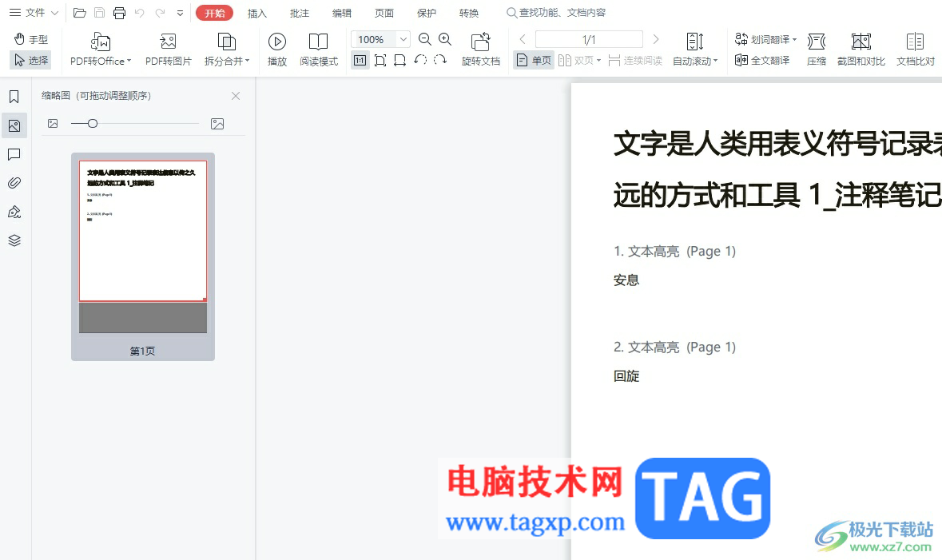This screenshot has width=942, height=560.
Task: Open the comments panel in sidebar
Action: [14, 154]
